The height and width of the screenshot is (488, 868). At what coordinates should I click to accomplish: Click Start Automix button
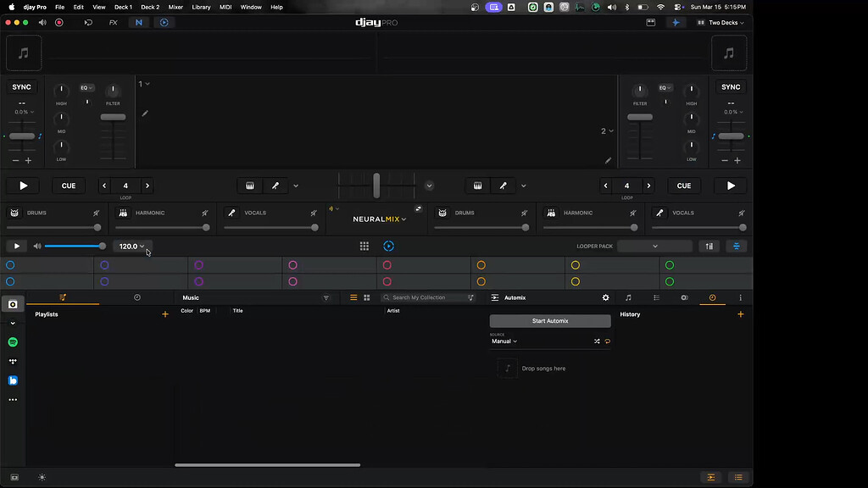(x=549, y=321)
